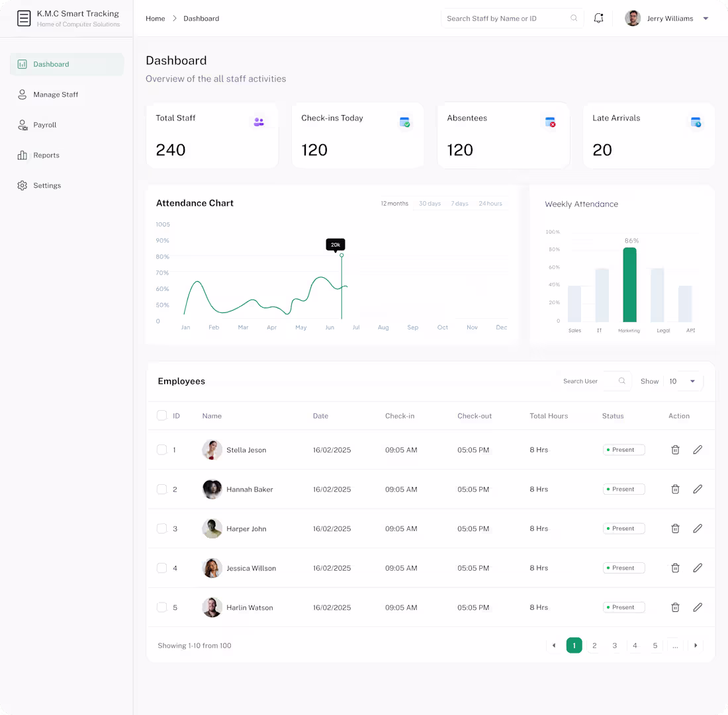Image resolution: width=728 pixels, height=715 pixels.
Task: Go to page 4 of employees
Action: click(x=635, y=646)
